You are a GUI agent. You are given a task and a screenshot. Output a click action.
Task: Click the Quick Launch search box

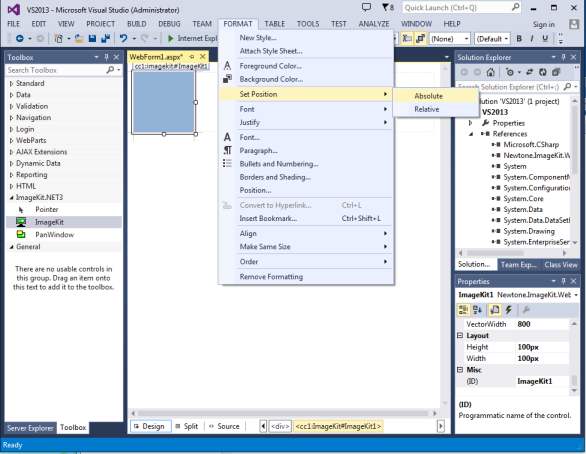pos(462,7)
